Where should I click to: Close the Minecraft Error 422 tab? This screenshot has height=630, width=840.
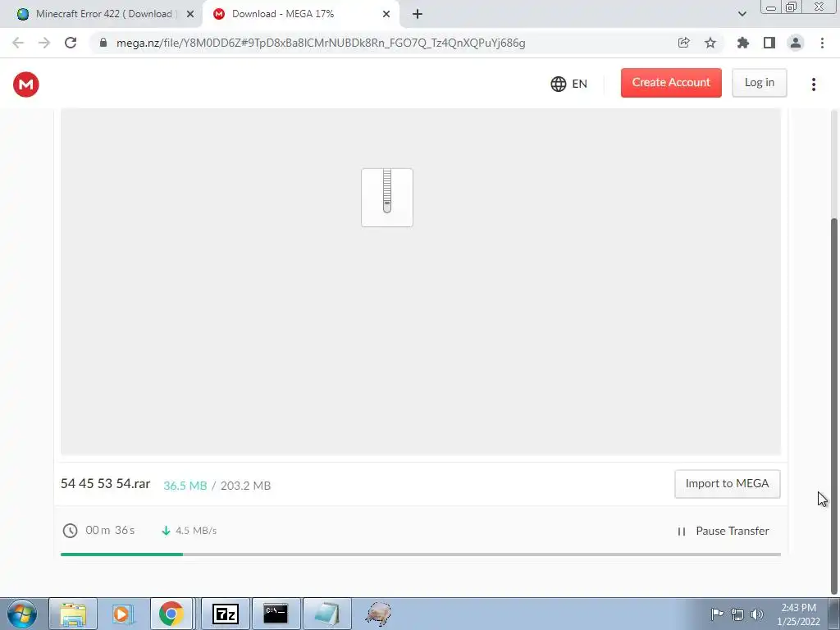coord(190,14)
